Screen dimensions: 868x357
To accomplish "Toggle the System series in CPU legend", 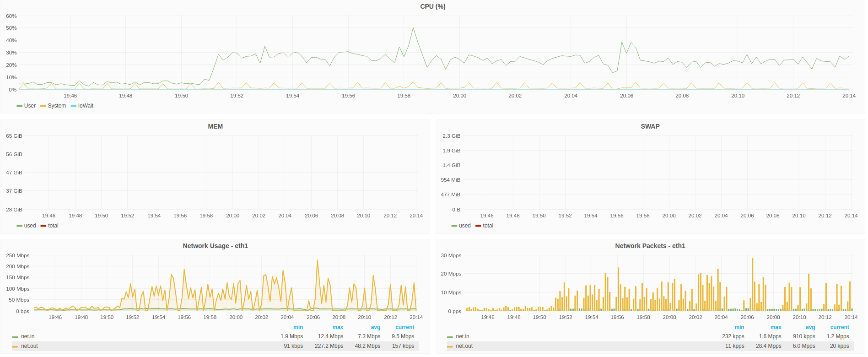I will (x=57, y=106).
